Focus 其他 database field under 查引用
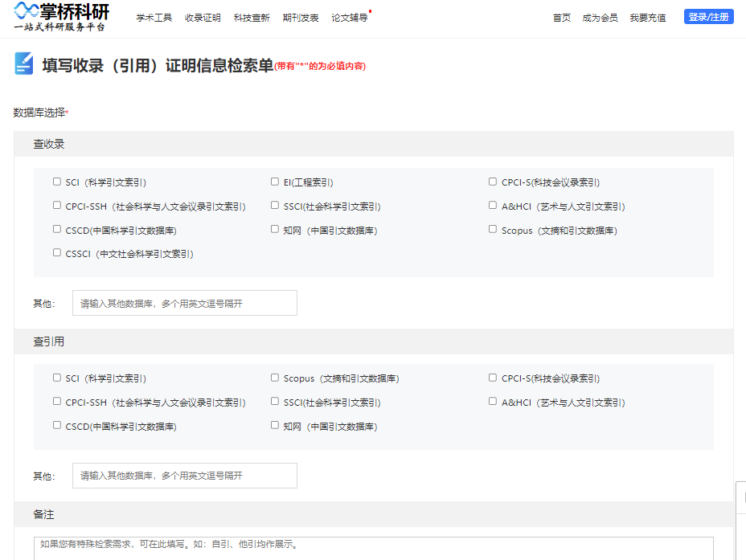The height and width of the screenshot is (560, 746). point(185,476)
